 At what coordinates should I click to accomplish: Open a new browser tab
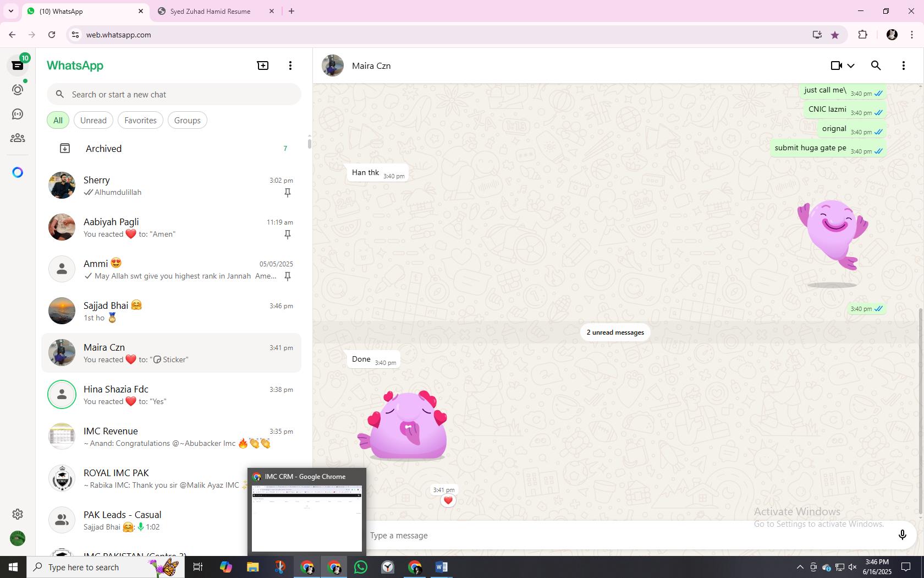[291, 11]
